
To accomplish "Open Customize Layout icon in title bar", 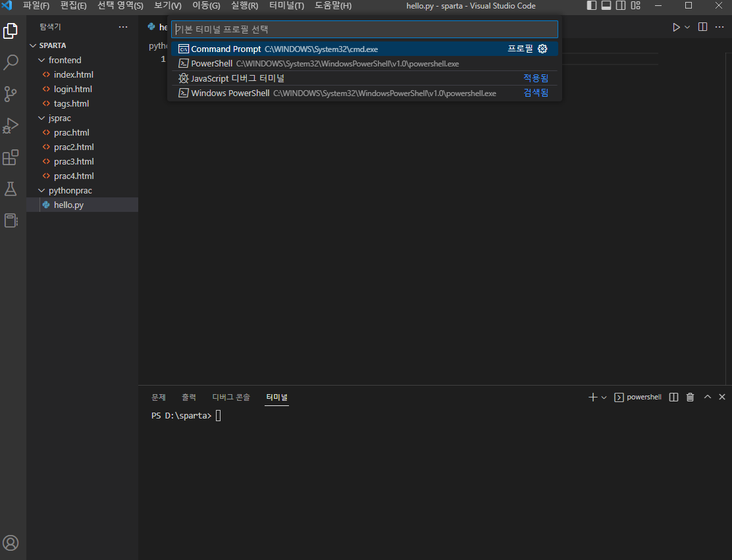I will coord(636,6).
